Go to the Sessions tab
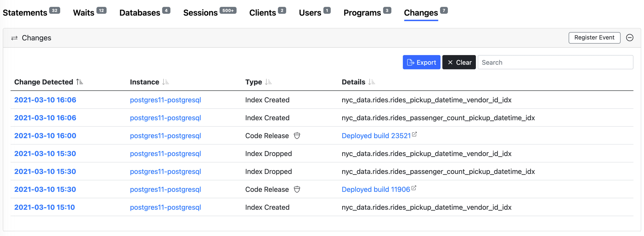 pyautogui.click(x=200, y=13)
